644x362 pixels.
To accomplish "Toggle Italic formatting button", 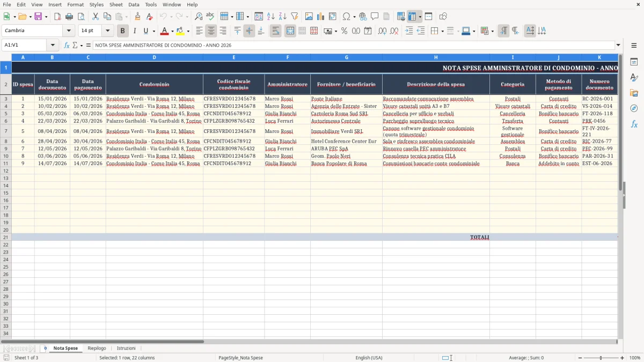I will (135, 31).
